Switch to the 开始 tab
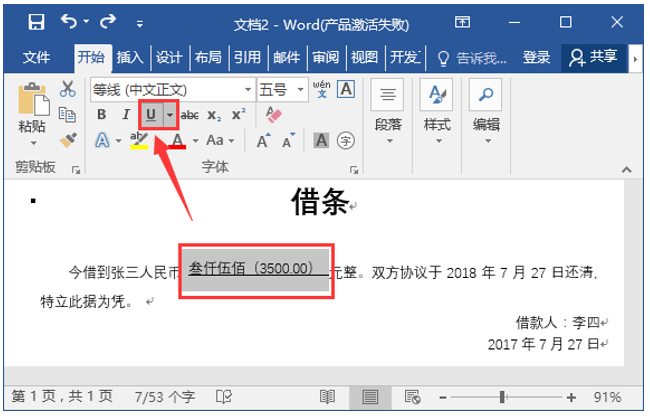This screenshot has width=650, height=416. pyautogui.click(x=91, y=57)
